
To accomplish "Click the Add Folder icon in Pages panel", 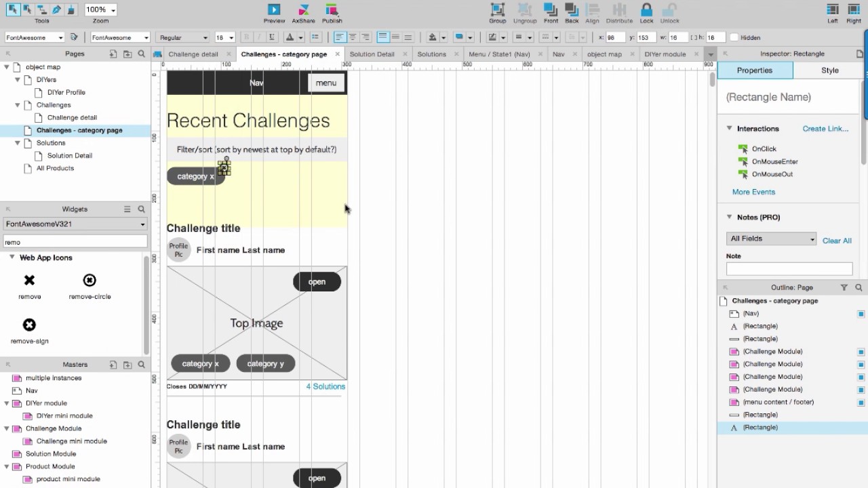I will 127,54.
